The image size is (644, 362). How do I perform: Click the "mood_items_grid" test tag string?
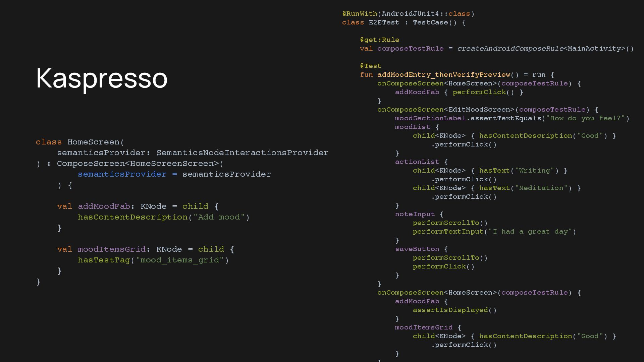[x=179, y=260]
